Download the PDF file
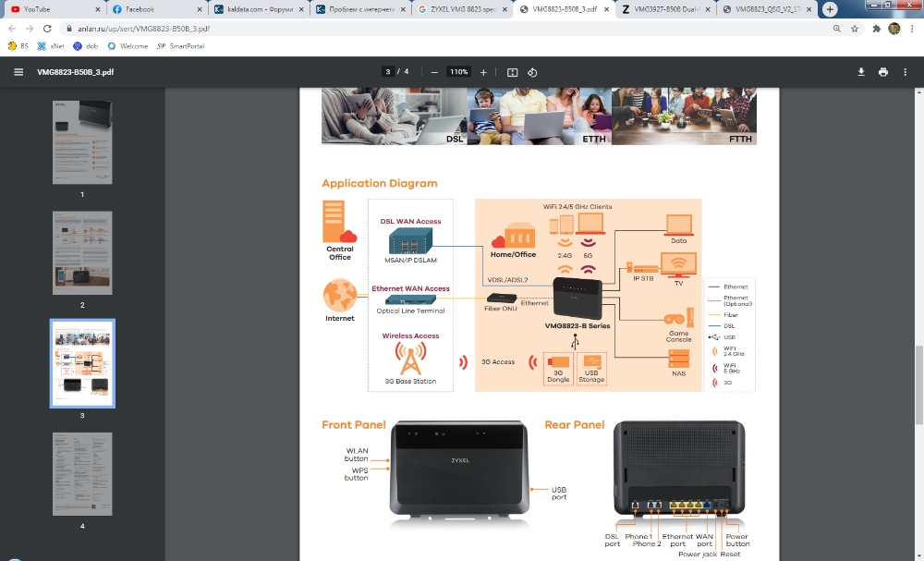The height and width of the screenshot is (561, 924). 861,72
